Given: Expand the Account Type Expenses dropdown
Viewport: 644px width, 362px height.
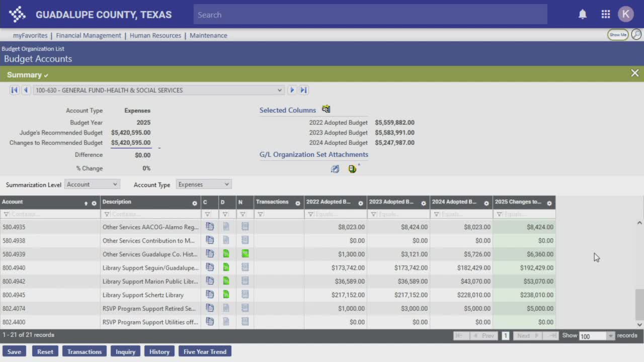Looking at the screenshot, I should tap(203, 185).
